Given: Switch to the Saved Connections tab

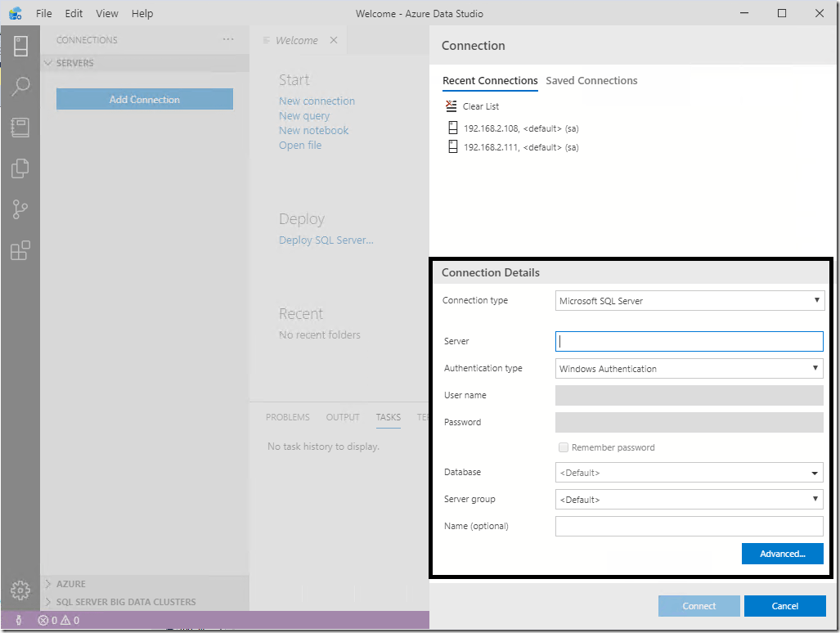Looking at the screenshot, I should tap(591, 81).
